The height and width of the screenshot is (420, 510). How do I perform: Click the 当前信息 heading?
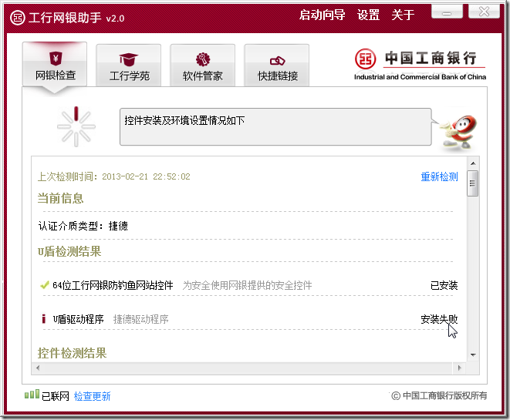coord(60,198)
